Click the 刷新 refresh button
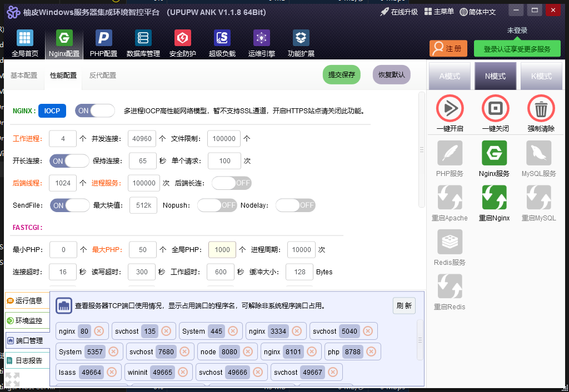 click(404, 306)
